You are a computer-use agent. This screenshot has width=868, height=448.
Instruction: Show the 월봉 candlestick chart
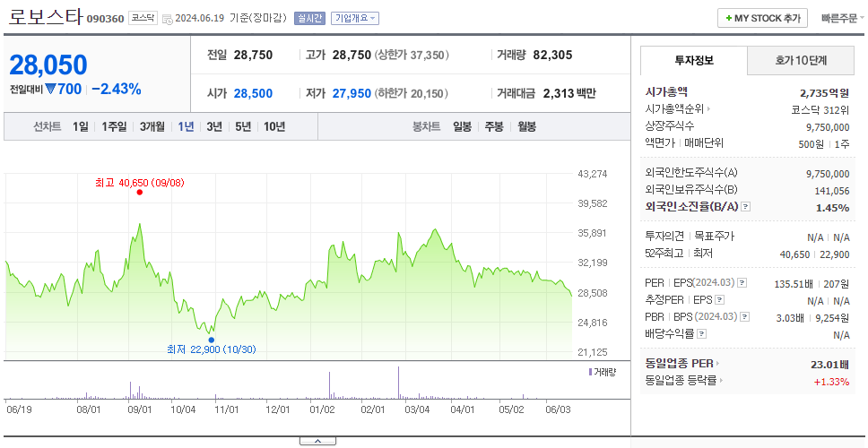(x=527, y=126)
